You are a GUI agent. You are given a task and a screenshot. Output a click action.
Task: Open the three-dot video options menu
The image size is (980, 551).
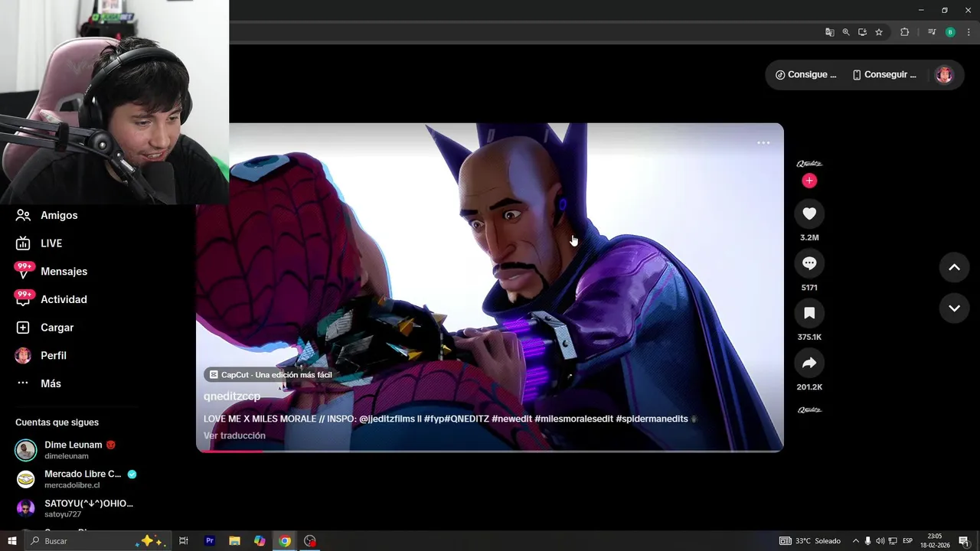tap(763, 143)
